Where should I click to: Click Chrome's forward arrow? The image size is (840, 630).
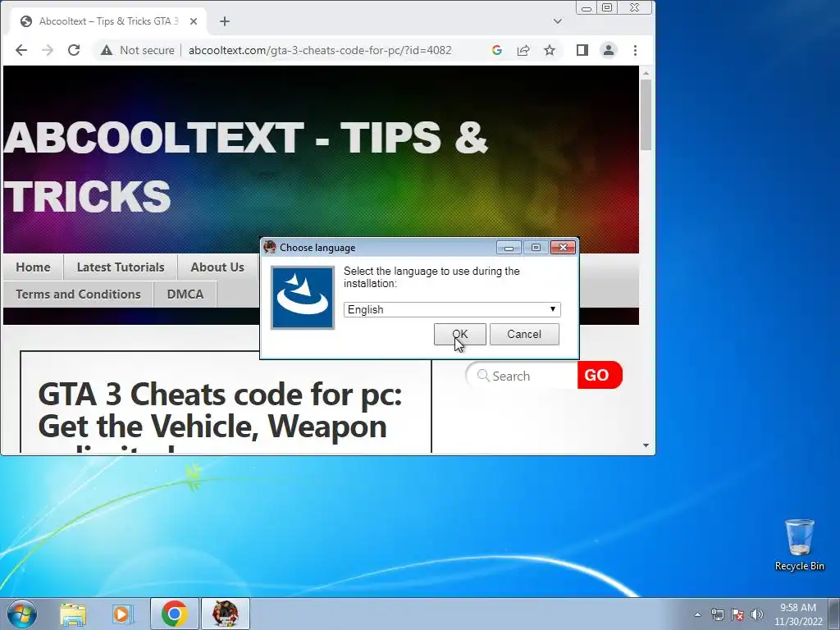[x=48, y=50]
